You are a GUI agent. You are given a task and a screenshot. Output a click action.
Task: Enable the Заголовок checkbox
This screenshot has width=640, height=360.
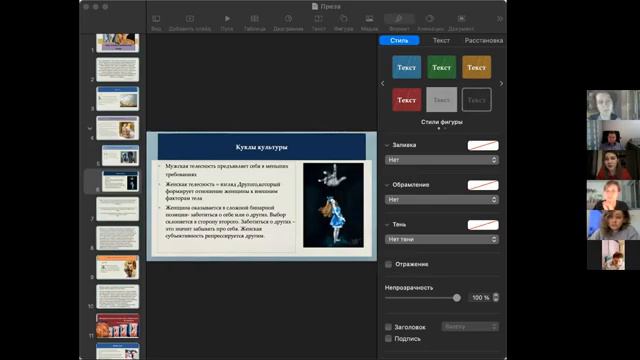tap(389, 327)
